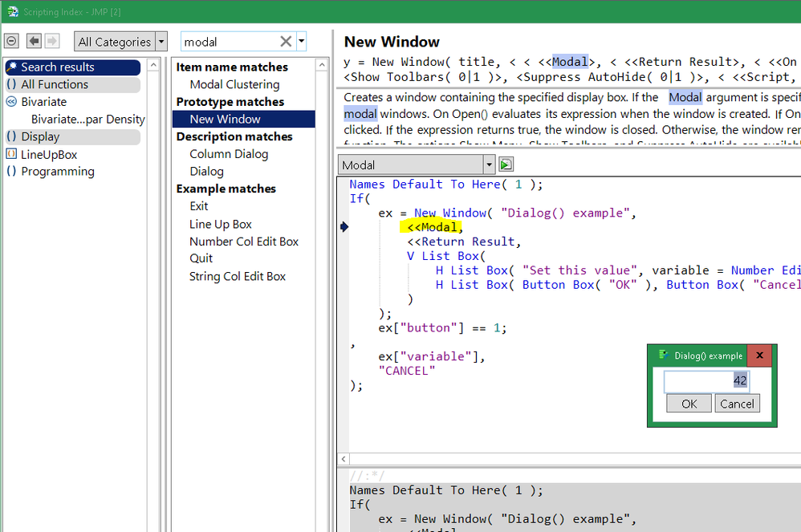The image size is (801, 532).
Task: Select Modal Clustering under Item name matches
Action: point(233,83)
